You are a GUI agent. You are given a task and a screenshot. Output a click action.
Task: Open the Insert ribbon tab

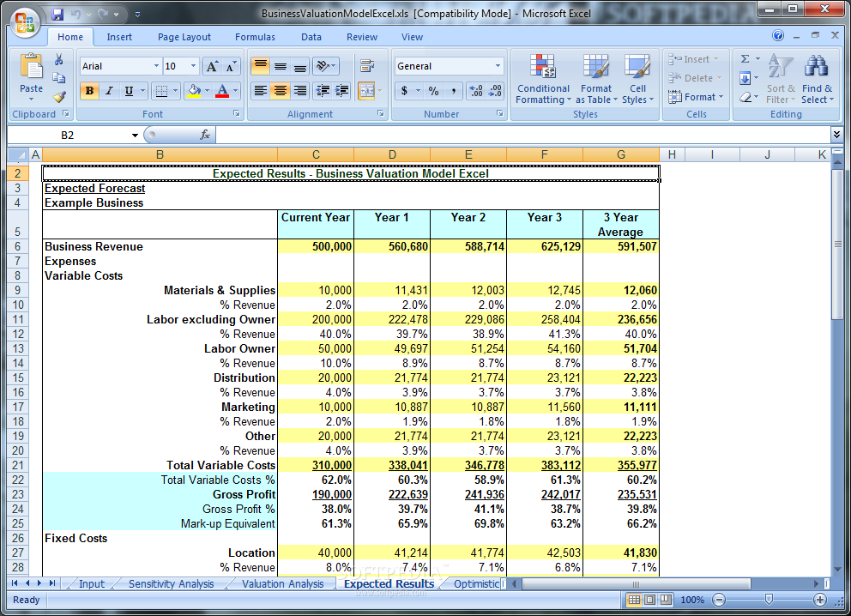(119, 37)
